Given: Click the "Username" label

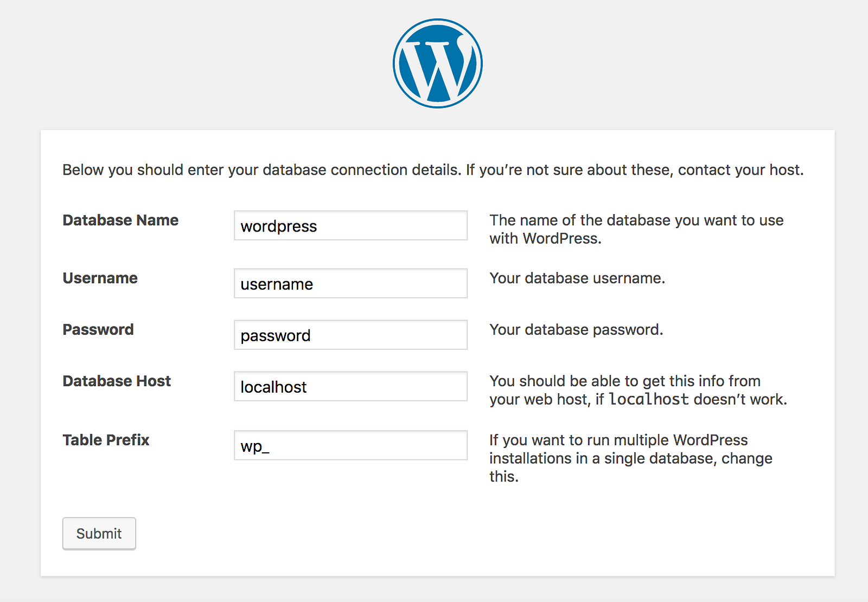Looking at the screenshot, I should coord(100,278).
